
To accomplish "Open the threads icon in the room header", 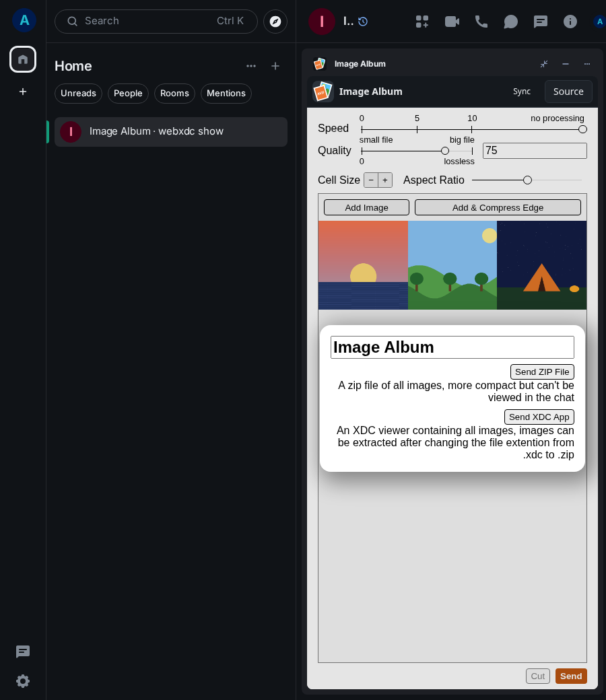I will [541, 22].
